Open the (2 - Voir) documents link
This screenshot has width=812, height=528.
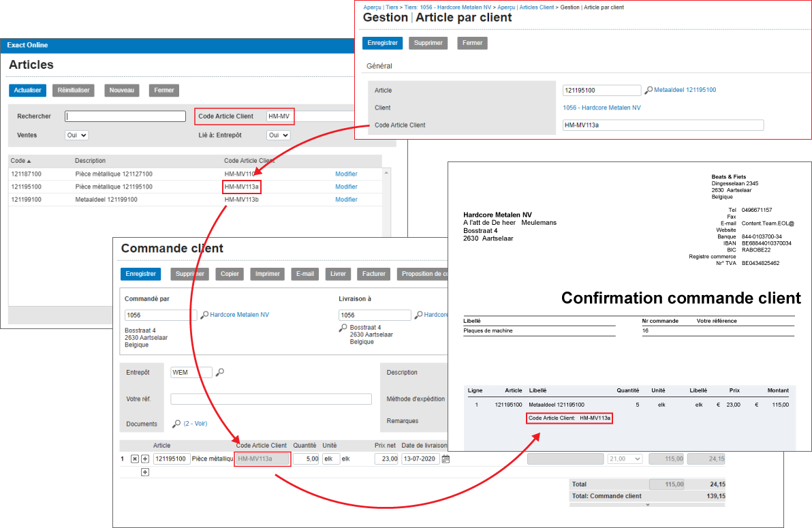196,423
